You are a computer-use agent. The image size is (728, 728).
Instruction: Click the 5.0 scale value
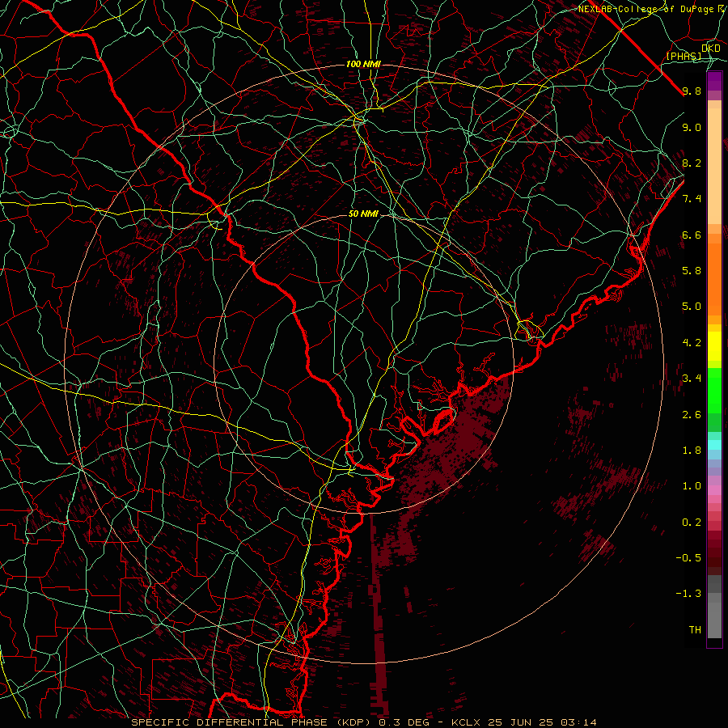[x=692, y=307]
